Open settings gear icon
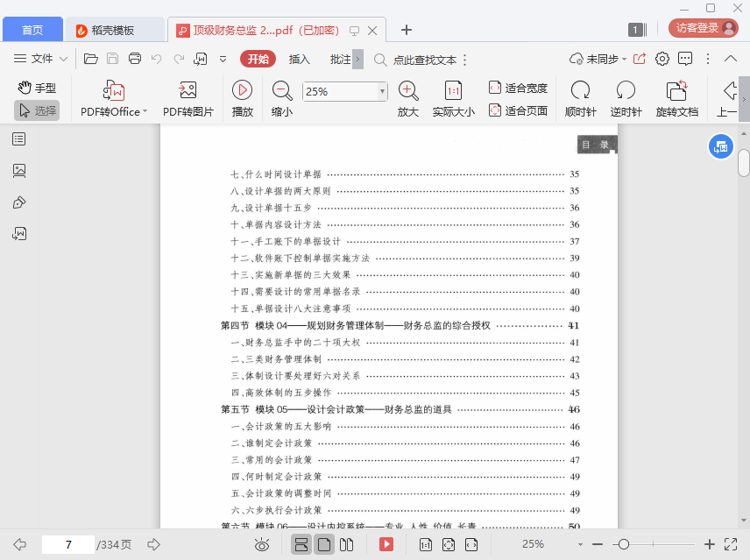750x560 pixels. [x=662, y=59]
